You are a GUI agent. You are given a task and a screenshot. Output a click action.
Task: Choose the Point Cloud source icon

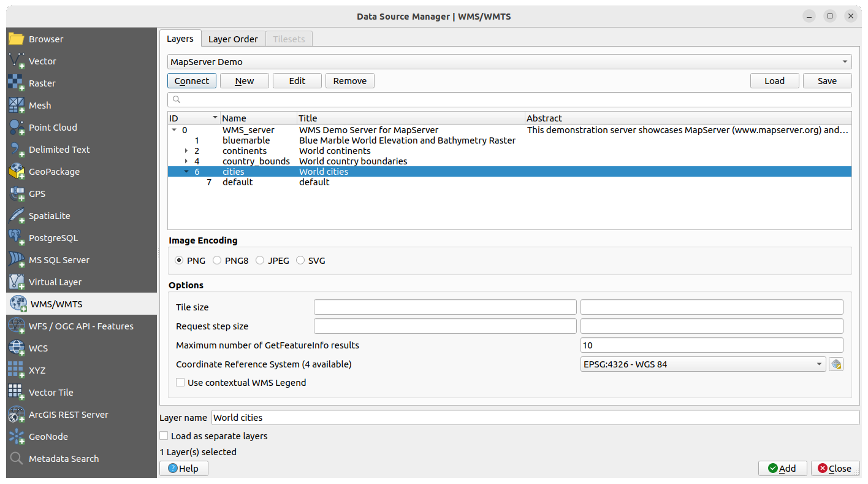tap(17, 128)
